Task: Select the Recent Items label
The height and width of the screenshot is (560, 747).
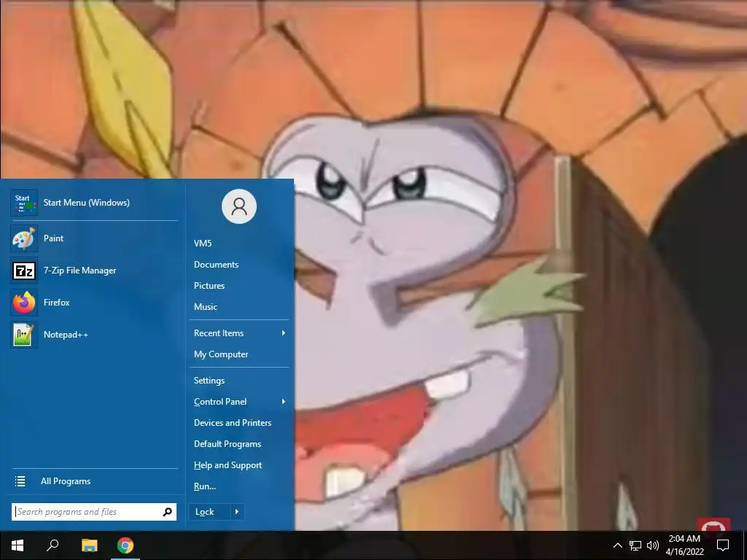Action: (x=219, y=333)
